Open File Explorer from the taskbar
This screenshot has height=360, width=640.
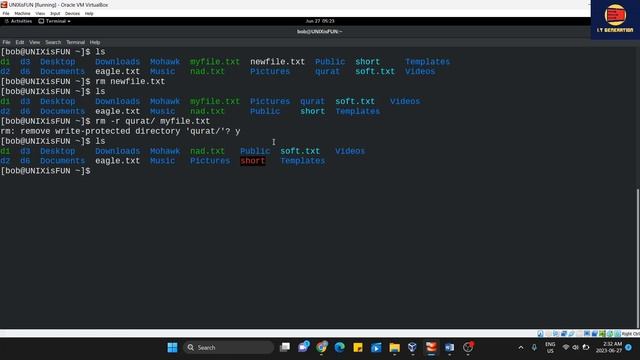394,347
